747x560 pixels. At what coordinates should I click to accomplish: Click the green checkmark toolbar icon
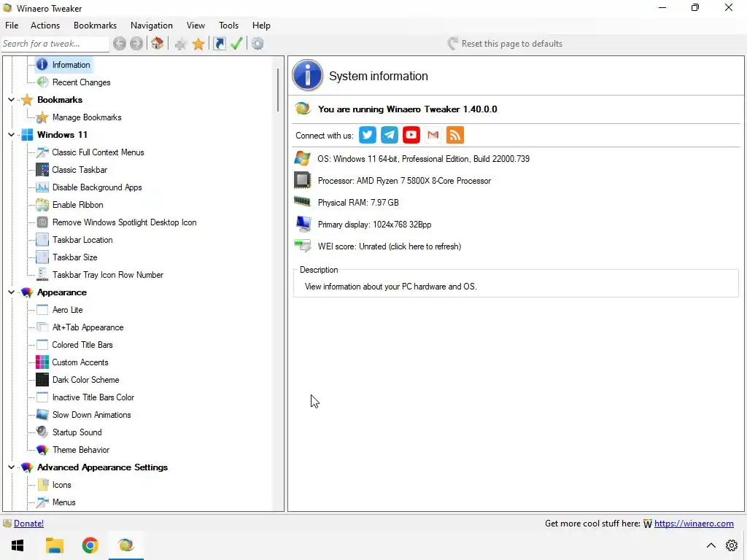236,44
